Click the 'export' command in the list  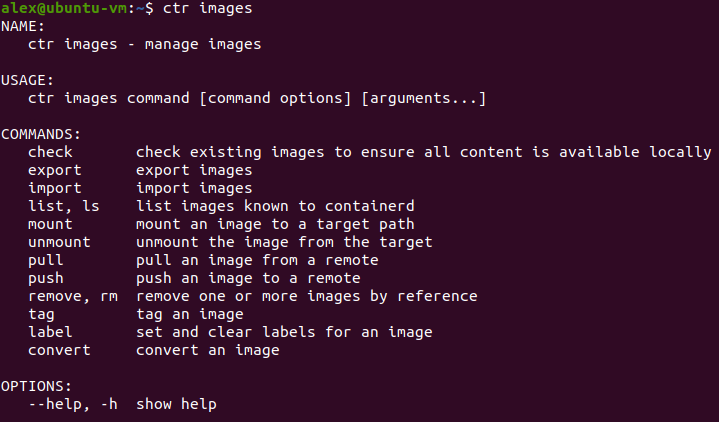[x=55, y=170]
